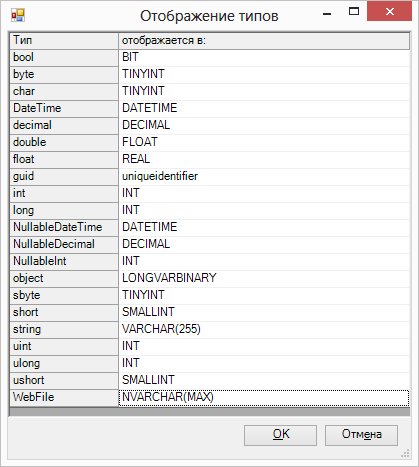
Task: Select the DateTime row header
Action: tap(64, 108)
